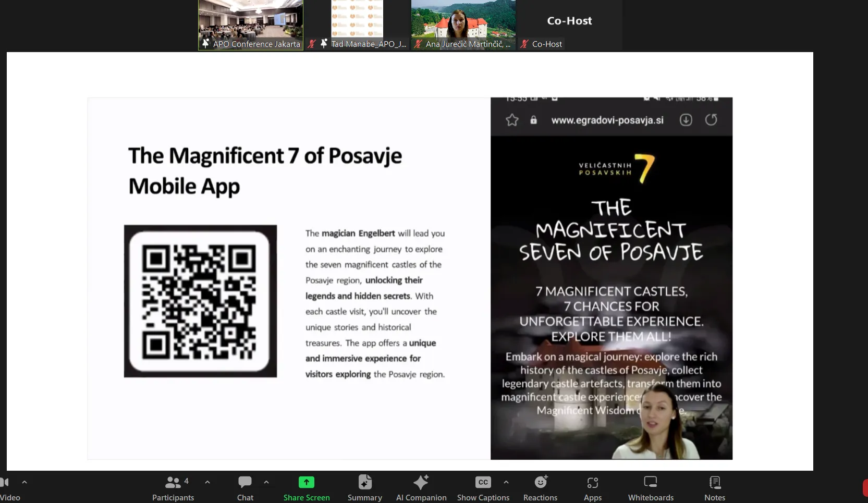Expand the captions options chevron
868x503 pixels.
click(x=506, y=482)
